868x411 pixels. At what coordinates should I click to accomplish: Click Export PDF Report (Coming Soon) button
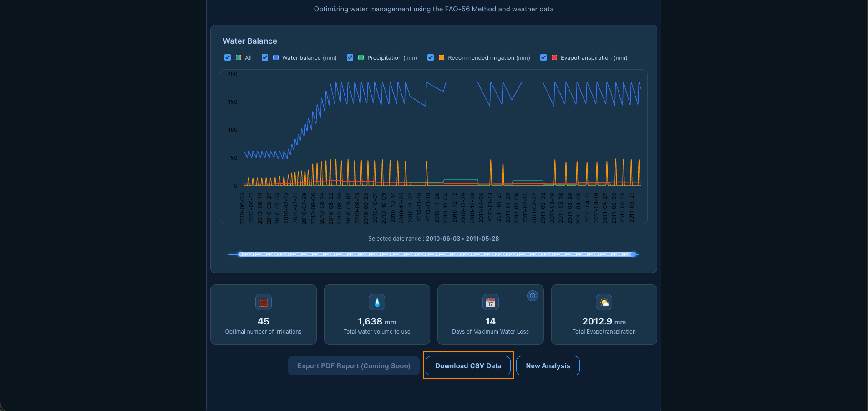point(354,366)
